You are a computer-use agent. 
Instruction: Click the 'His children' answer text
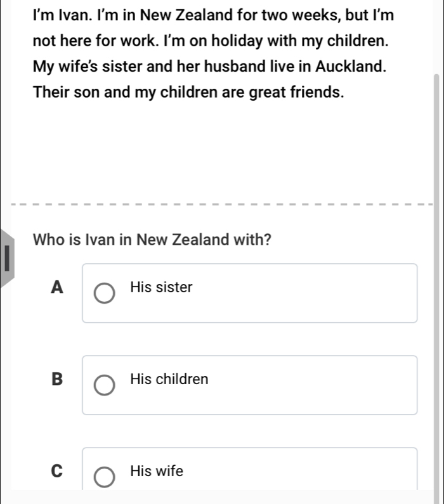[x=169, y=380]
